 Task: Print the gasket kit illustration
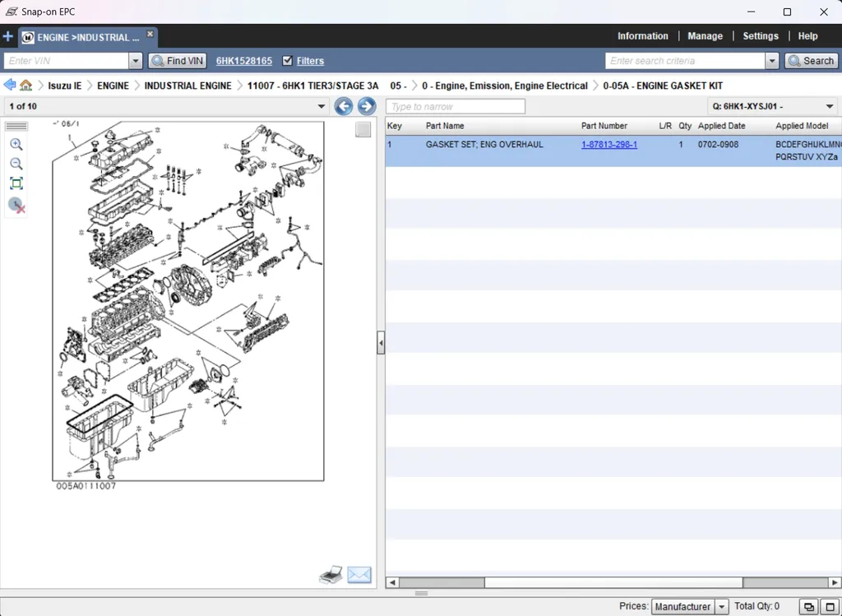[x=331, y=575]
